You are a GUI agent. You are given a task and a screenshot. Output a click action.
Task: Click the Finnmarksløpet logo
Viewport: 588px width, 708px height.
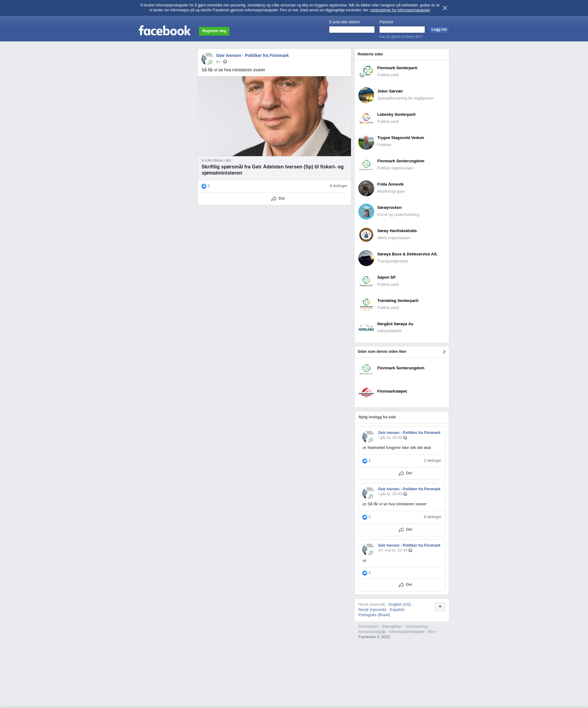[x=366, y=392]
